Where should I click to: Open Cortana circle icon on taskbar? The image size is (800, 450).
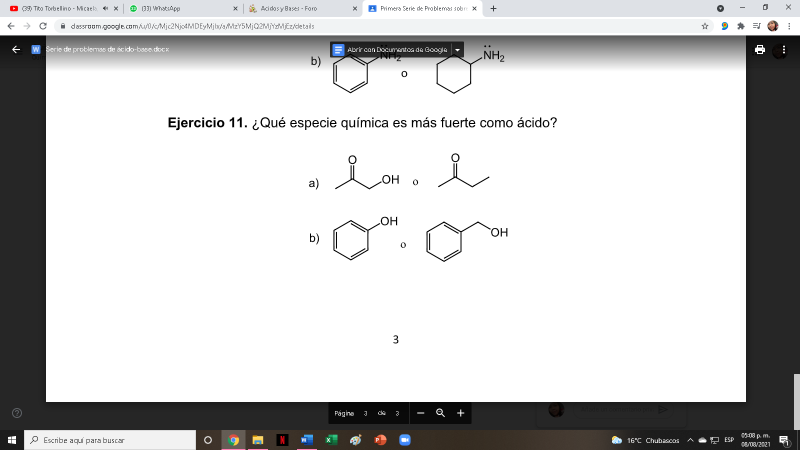(208, 440)
